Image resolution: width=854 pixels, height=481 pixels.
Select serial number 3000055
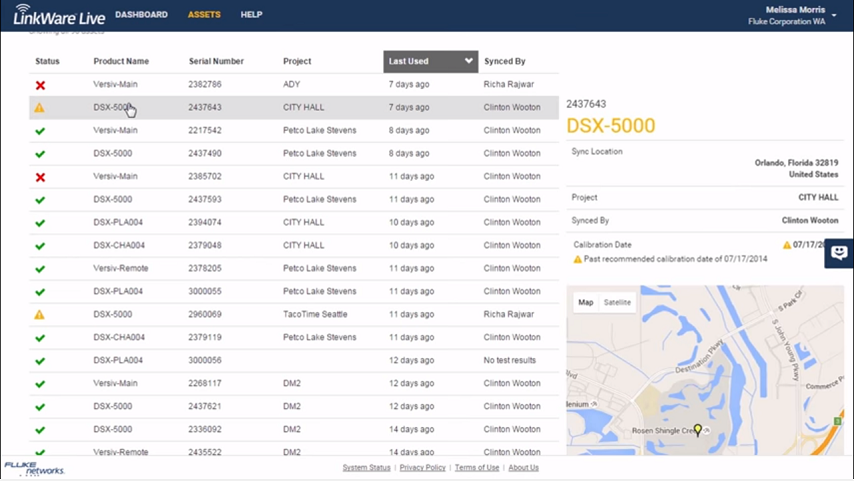tap(205, 291)
